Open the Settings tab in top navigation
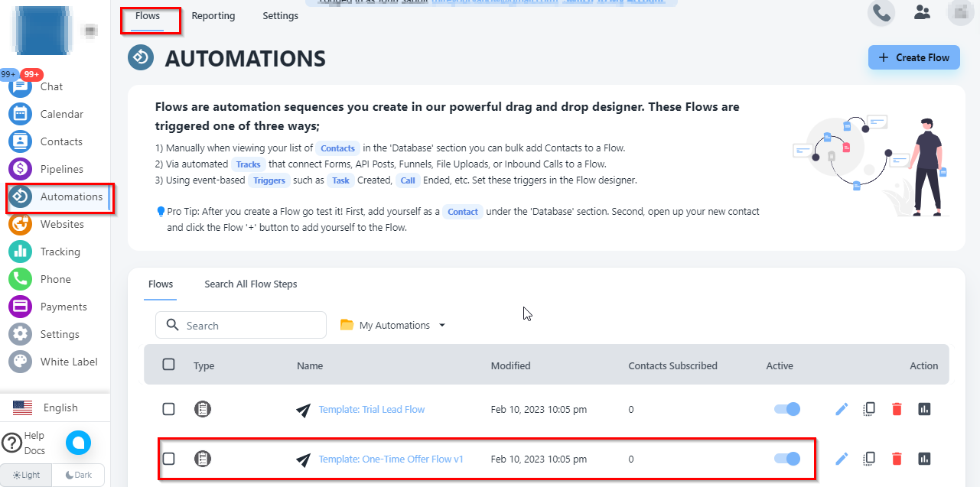 coord(280,15)
